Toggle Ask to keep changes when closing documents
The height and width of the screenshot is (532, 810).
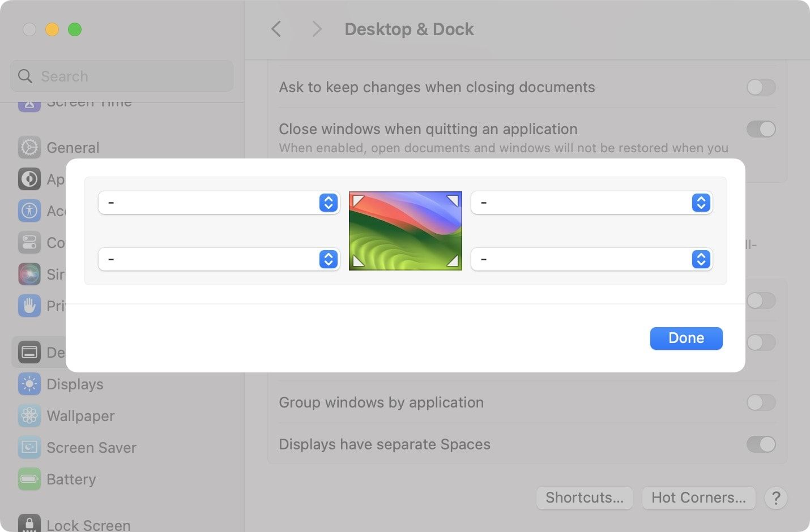coord(761,87)
